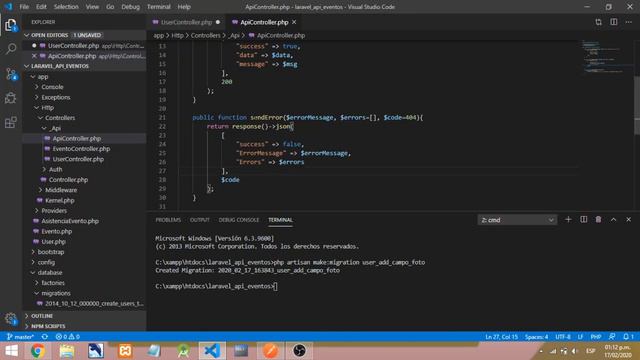This screenshot has width=640, height=360.
Task: Click PHP language mode in status bar
Action: pyautogui.click(x=596, y=337)
